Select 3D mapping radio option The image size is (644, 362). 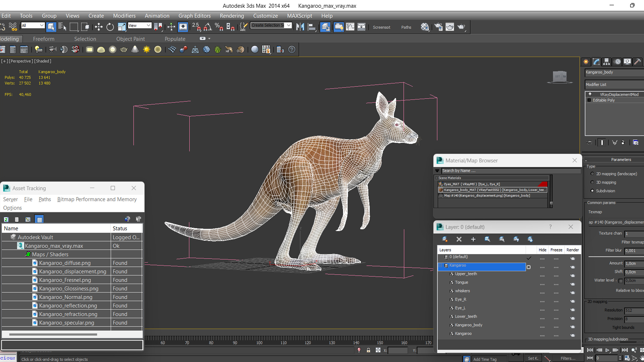coord(592,182)
